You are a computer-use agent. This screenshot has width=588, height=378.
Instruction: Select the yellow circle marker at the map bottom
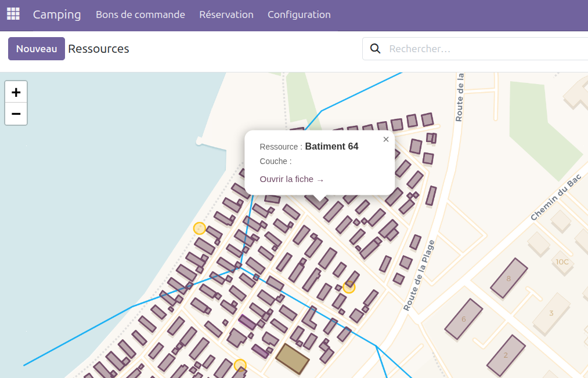[240, 365]
